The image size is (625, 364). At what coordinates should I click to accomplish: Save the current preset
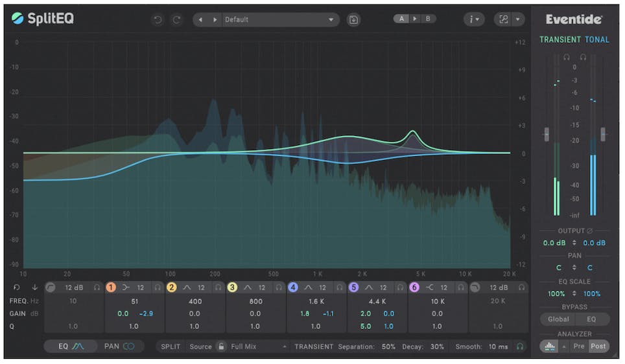353,19
